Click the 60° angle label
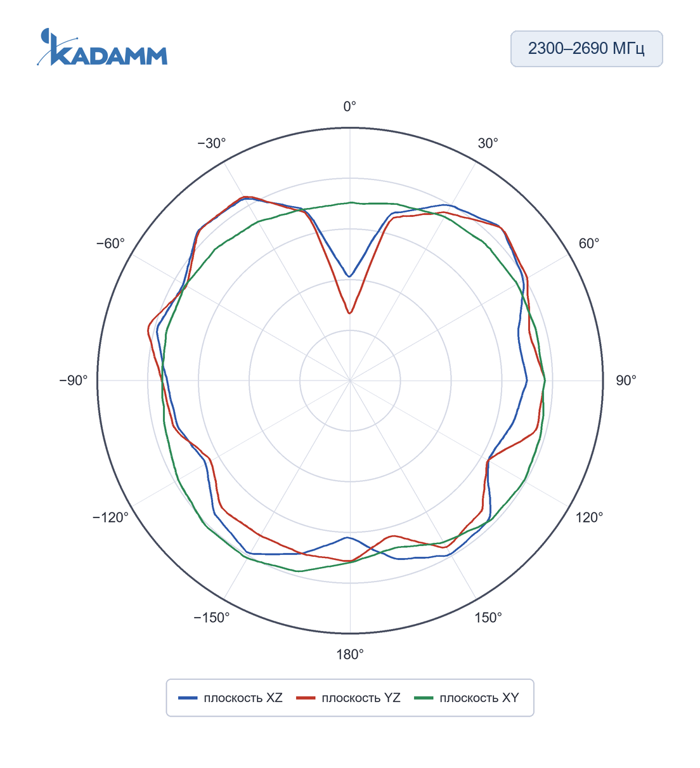Image resolution: width=700 pixels, height=768 pixels. click(x=589, y=244)
